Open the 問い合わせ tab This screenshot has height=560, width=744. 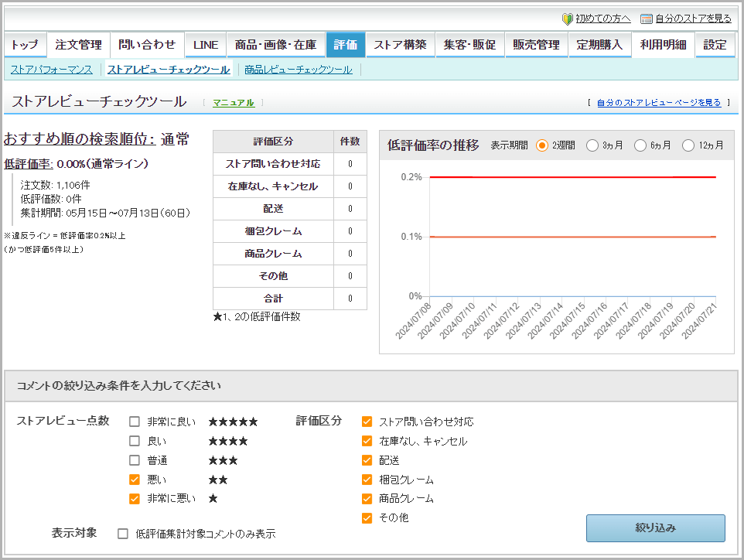point(147,45)
